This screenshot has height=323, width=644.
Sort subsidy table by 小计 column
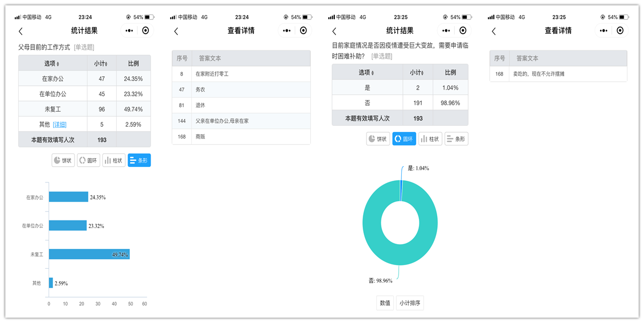417,73
